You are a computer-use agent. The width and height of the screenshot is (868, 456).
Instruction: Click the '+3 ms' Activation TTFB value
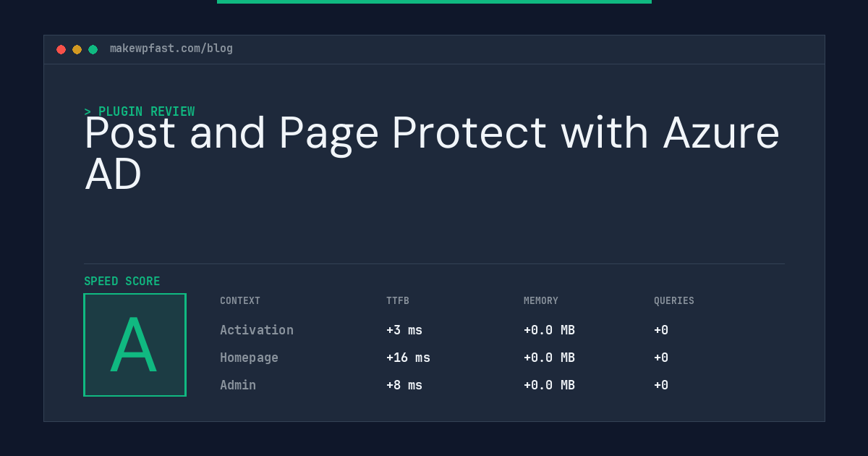[x=404, y=330]
